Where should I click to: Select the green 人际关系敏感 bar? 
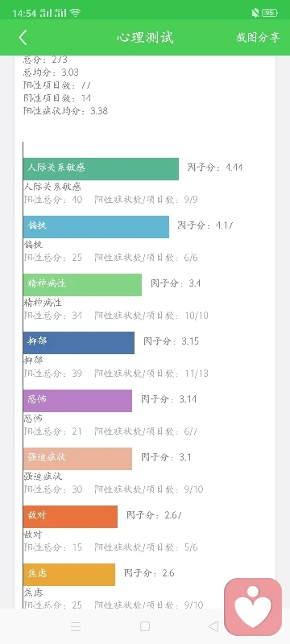101,169
